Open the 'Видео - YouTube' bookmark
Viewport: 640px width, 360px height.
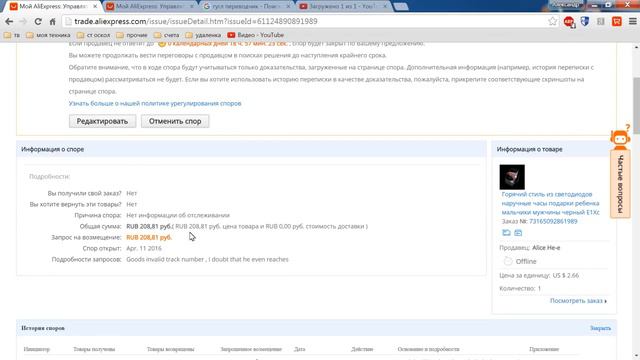[256, 35]
